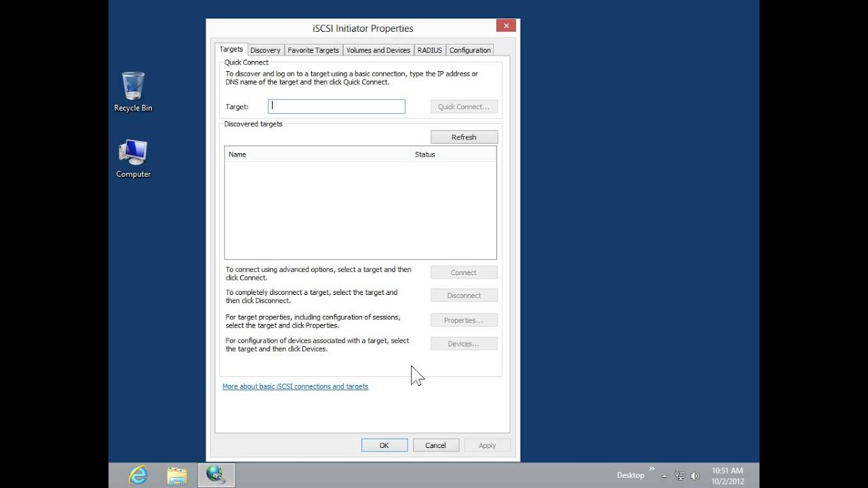Switch to the Targets tab

point(231,49)
